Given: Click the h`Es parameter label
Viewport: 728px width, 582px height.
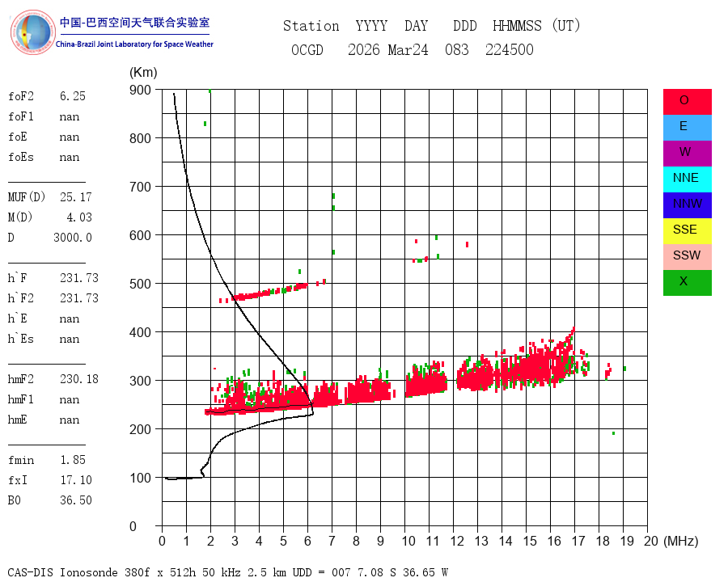Looking at the screenshot, I should click(21, 339).
